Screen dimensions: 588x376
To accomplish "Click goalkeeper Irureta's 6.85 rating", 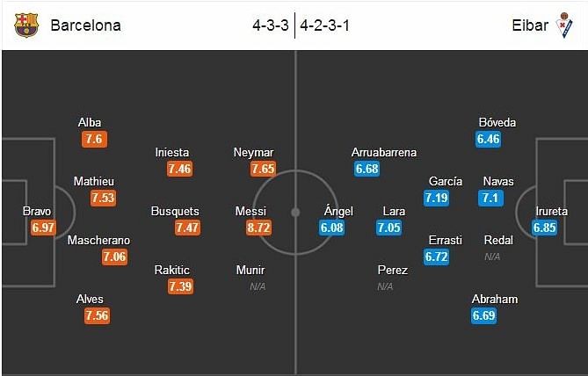I will [x=545, y=228].
